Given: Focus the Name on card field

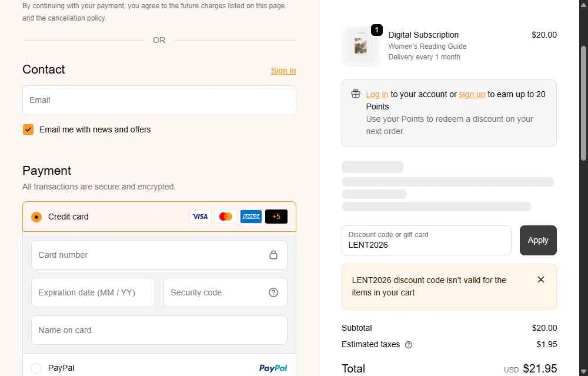Looking at the screenshot, I should (159, 330).
